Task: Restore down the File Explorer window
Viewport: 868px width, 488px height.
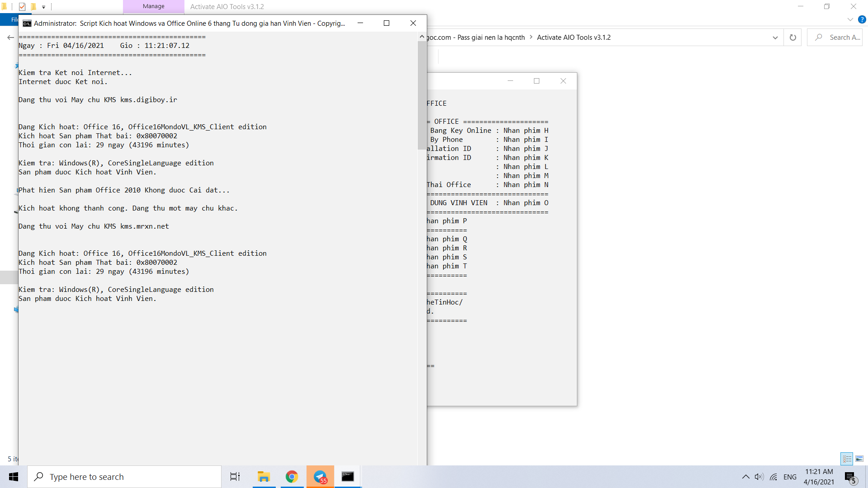Action: [827, 6]
